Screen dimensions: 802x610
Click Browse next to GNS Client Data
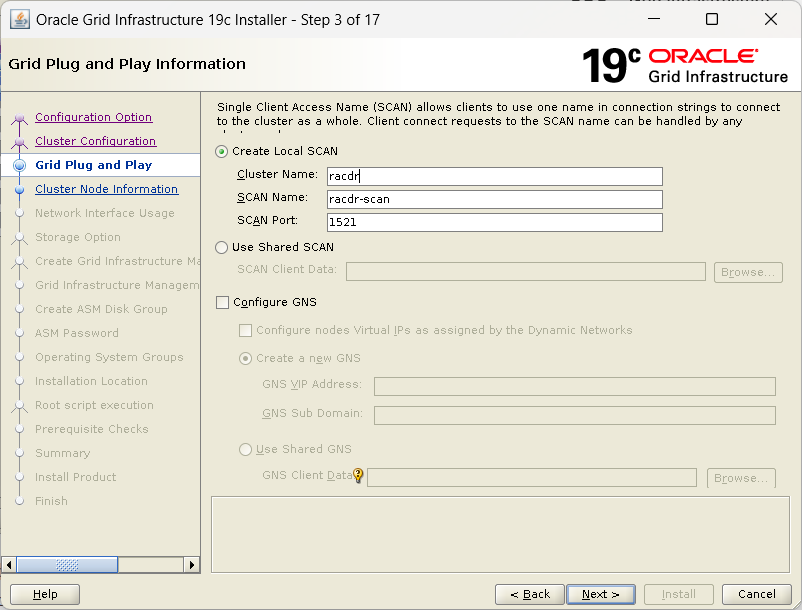741,478
